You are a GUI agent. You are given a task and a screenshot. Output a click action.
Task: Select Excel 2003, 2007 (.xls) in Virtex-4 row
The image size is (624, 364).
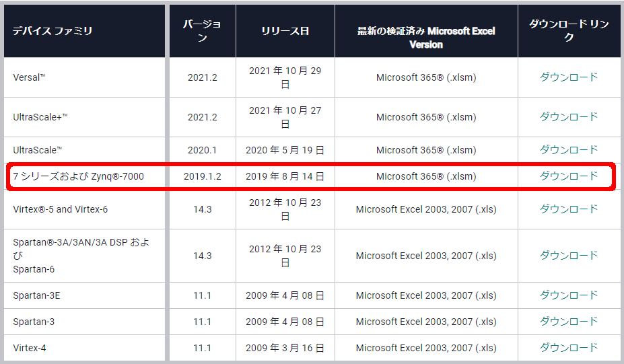(426, 348)
